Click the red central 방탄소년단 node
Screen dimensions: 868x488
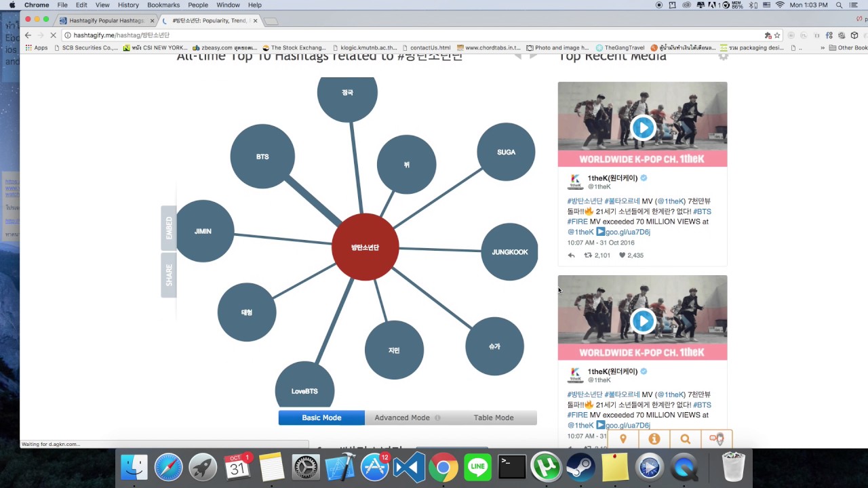[x=365, y=247]
